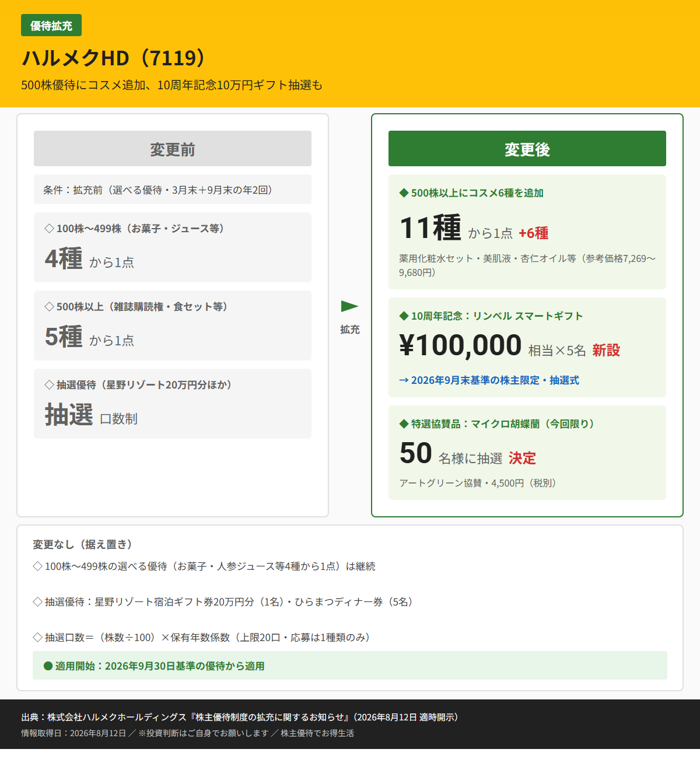Click the 11種 から1点 value

click(x=456, y=228)
